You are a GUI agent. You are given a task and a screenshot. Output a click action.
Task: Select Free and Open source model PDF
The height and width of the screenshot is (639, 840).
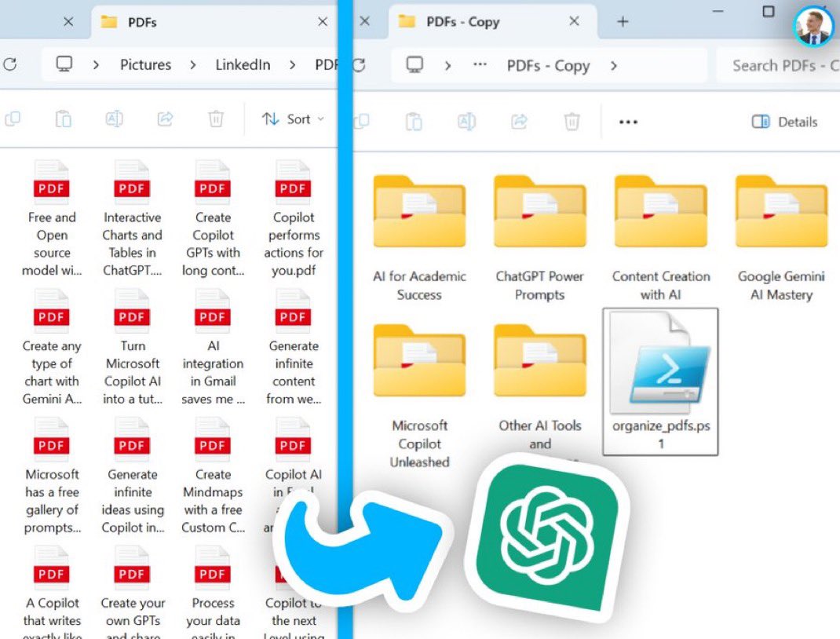pyautogui.click(x=52, y=218)
